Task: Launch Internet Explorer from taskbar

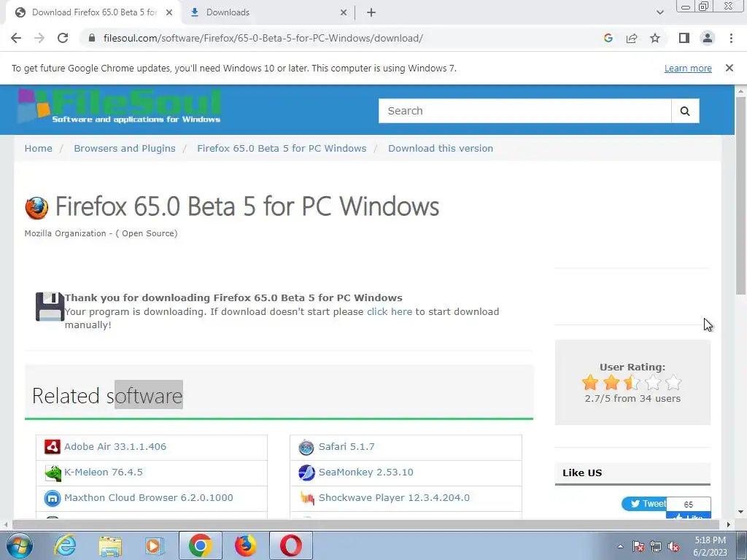Action: tap(65, 545)
